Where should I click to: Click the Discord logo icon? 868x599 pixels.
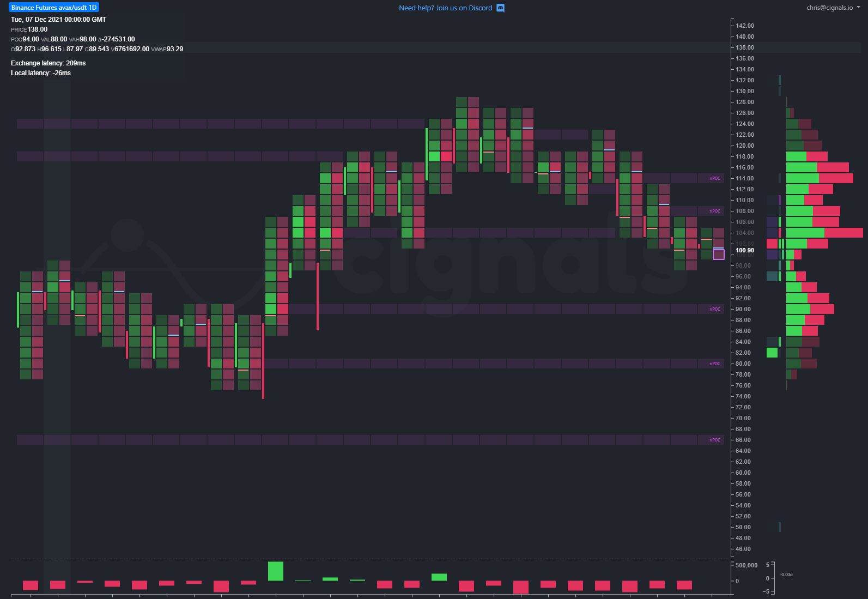click(x=500, y=8)
